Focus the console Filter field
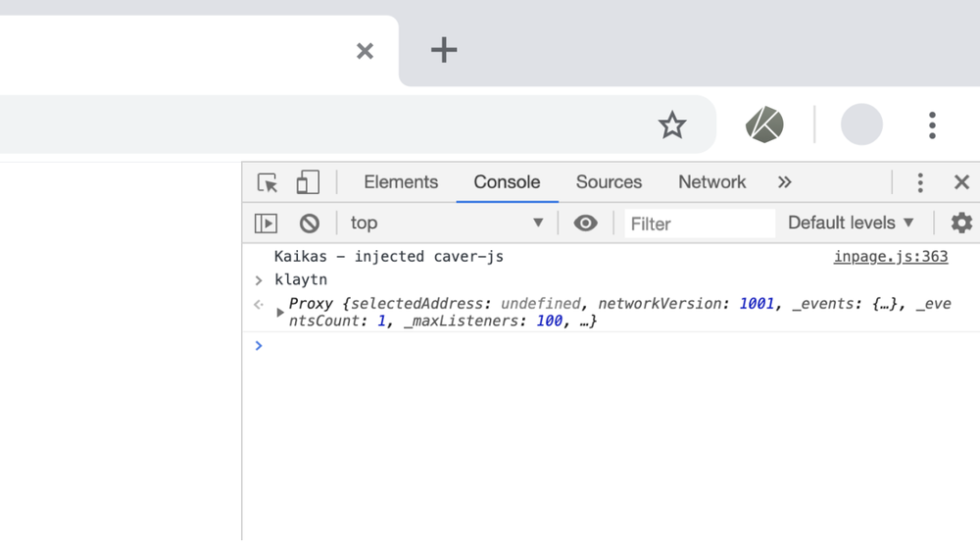 700,224
